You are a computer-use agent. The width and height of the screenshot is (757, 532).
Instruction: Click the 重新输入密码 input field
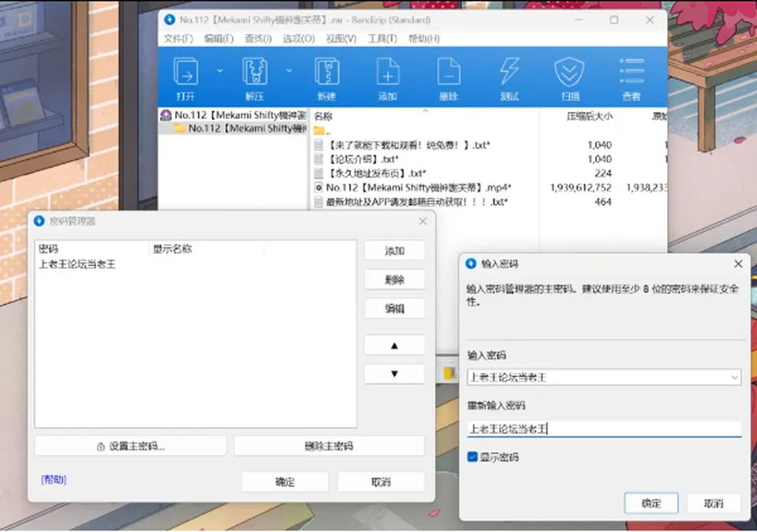coord(604,429)
